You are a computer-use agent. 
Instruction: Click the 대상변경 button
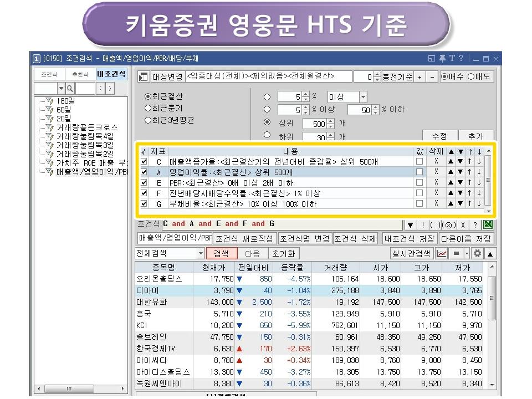[167, 77]
